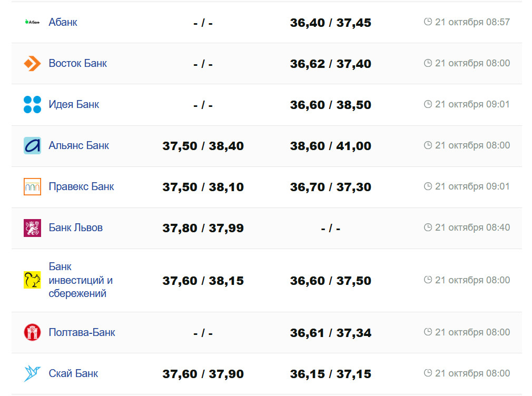Open the Альянс Банк link
Image resolution: width=532 pixels, height=396 pixels.
(78, 145)
